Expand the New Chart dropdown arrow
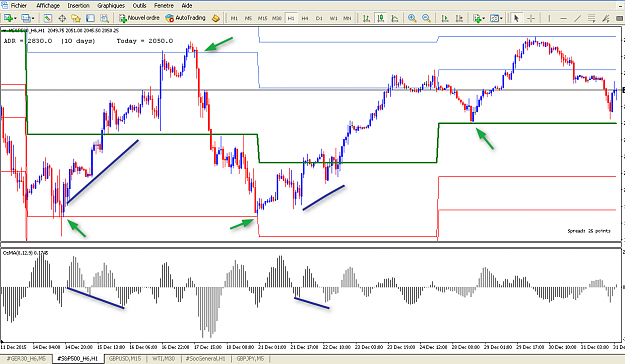This screenshot has height=364, width=625. point(15,18)
